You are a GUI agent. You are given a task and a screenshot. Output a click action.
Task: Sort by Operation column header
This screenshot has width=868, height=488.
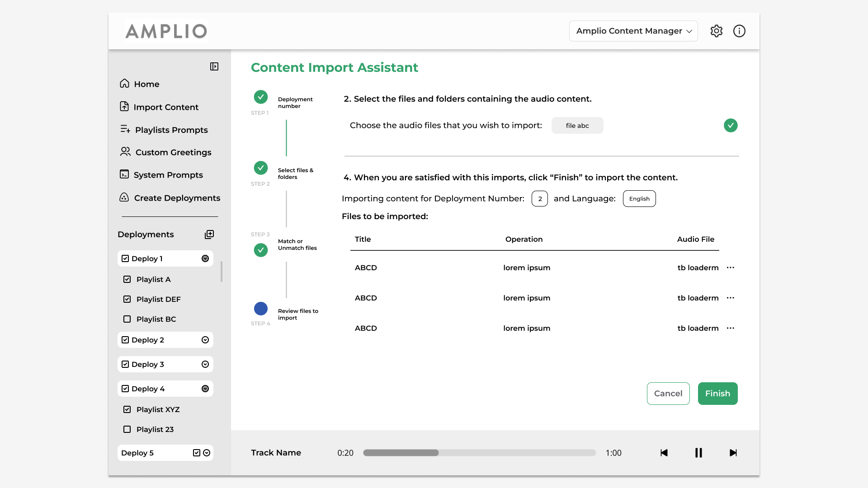pyautogui.click(x=524, y=239)
